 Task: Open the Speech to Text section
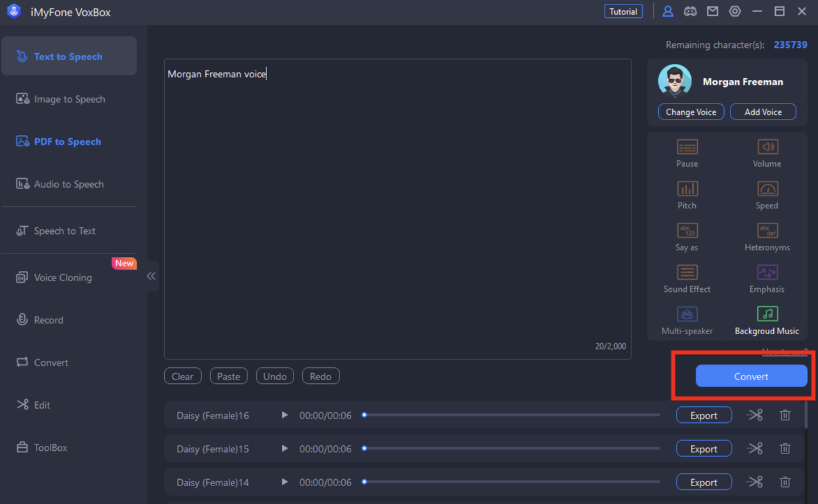point(64,231)
